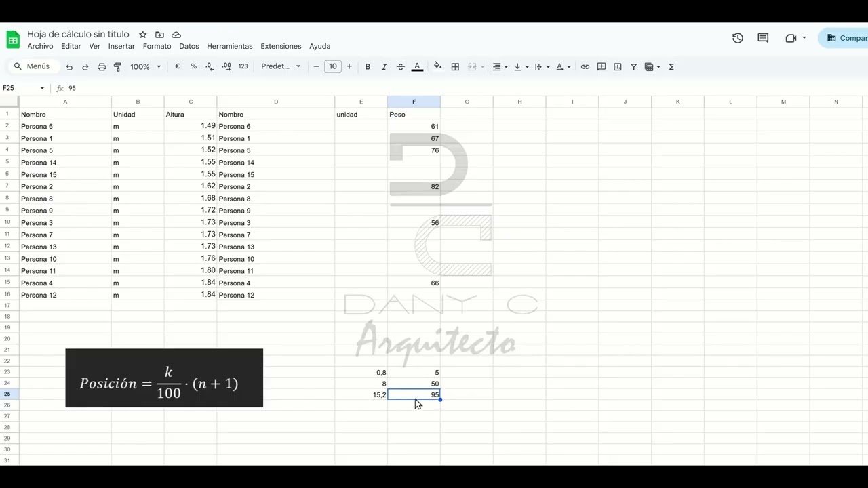The height and width of the screenshot is (488, 868).
Task: Increase font size plus button
Action: point(349,66)
